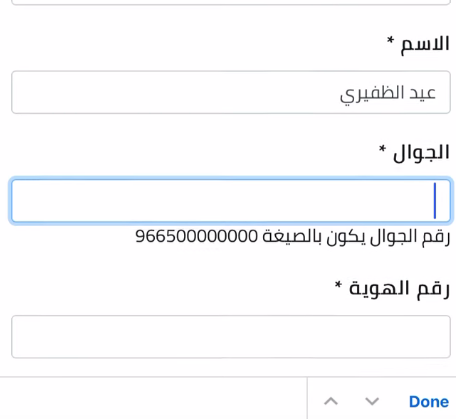Viewport: 456px width, 419px height.
Task: Click the partially visible field at top edge
Action: (231, 2)
